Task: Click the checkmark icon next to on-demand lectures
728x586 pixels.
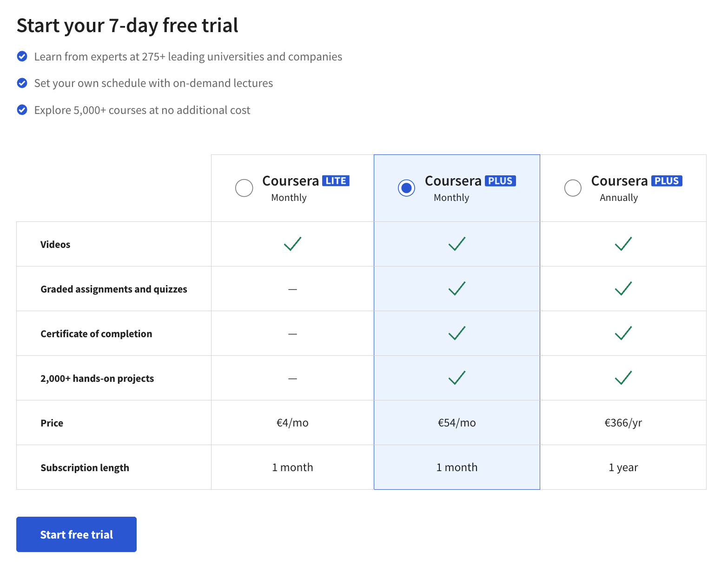Action: 22,83
